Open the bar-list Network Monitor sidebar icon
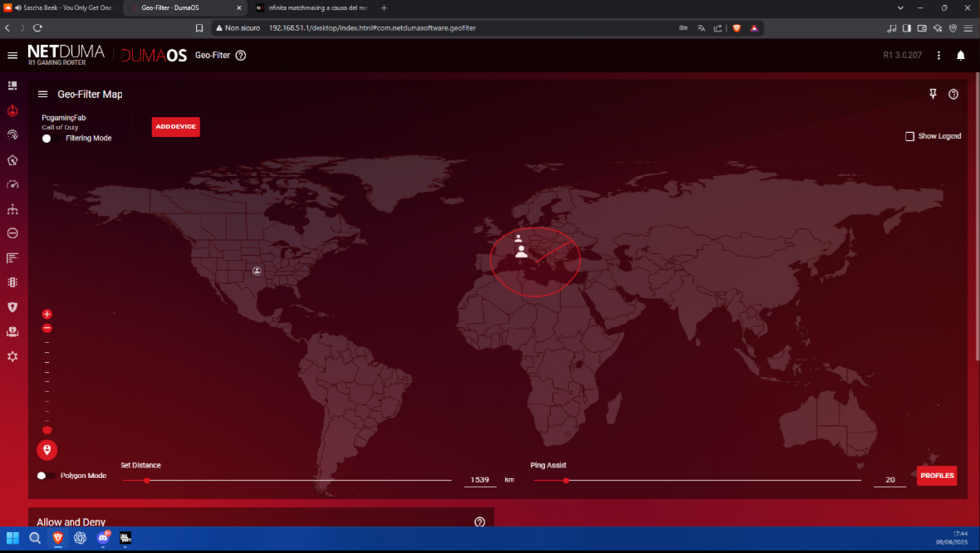The height and width of the screenshot is (553, 980). [x=12, y=258]
